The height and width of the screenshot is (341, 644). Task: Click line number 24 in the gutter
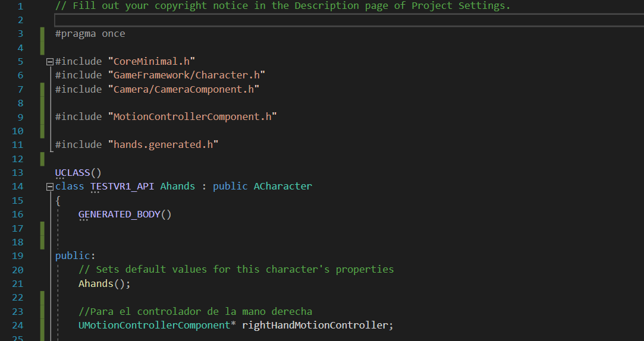(x=18, y=325)
